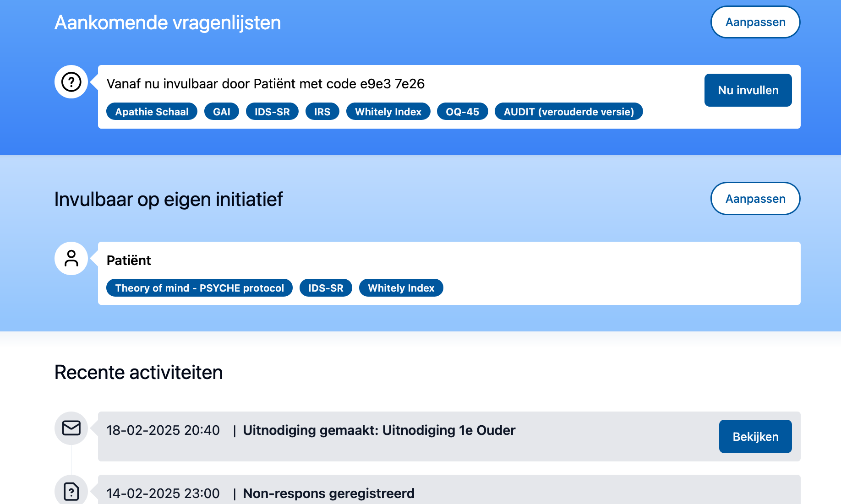841x504 pixels.
Task: Click Aanpassen beside Invulbaar op eigen initiatief
Action: (x=755, y=198)
